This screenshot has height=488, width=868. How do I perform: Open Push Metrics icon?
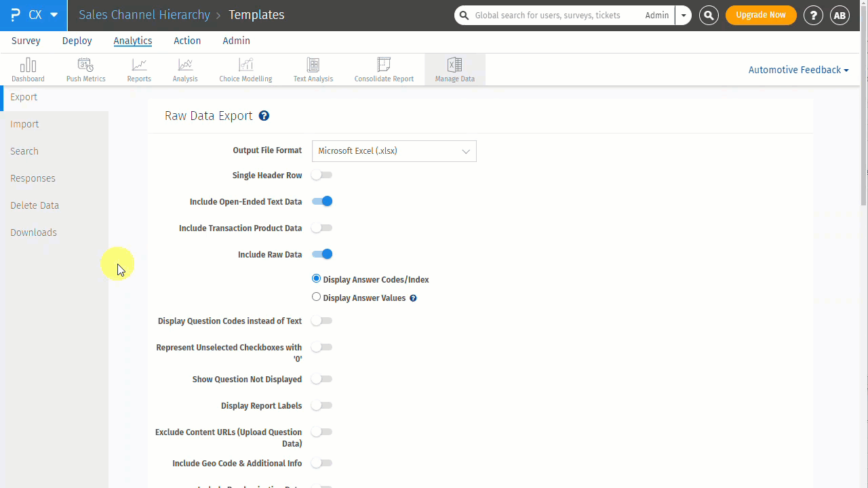tap(85, 65)
